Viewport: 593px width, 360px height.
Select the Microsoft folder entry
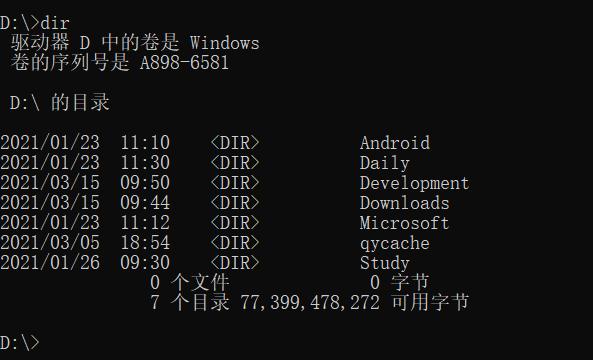click(405, 223)
